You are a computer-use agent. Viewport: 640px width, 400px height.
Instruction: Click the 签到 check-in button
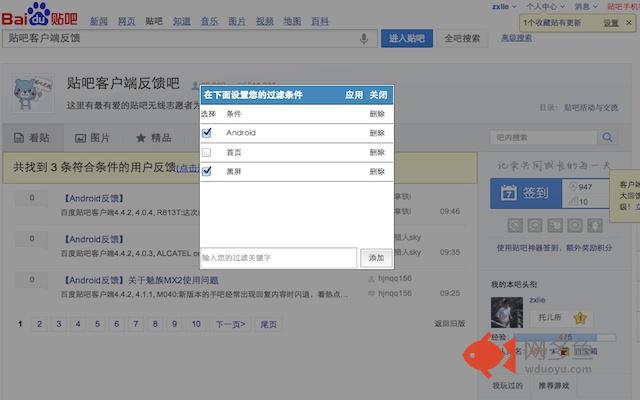tap(526, 193)
